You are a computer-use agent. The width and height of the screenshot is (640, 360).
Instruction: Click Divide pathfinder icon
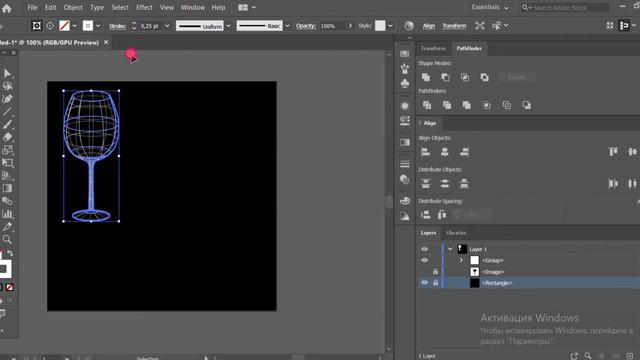(427, 105)
